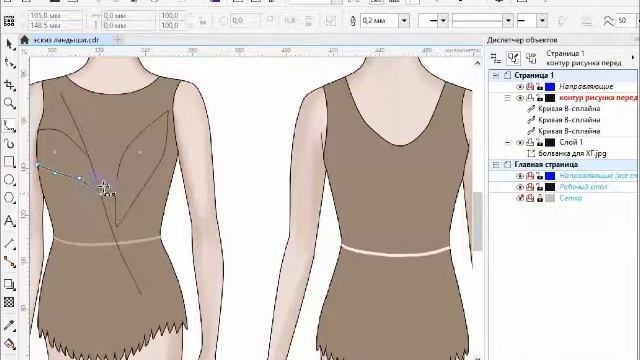640x360 pixels.
Task: Toggle printer icon of Слой 1 layer
Action: coord(530,142)
